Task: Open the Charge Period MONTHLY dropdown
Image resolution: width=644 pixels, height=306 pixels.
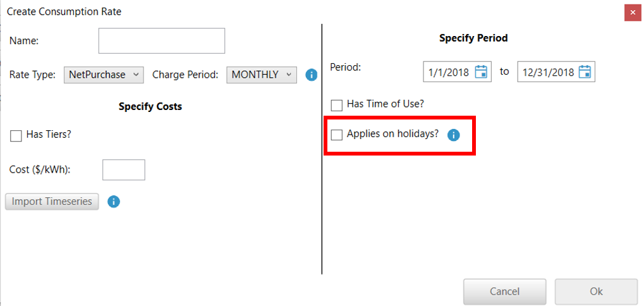Action: point(262,75)
